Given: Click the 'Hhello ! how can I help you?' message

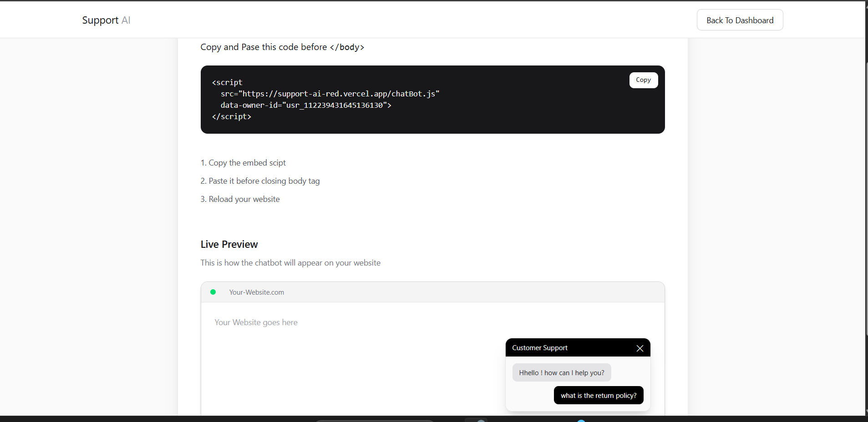Looking at the screenshot, I should point(561,372).
